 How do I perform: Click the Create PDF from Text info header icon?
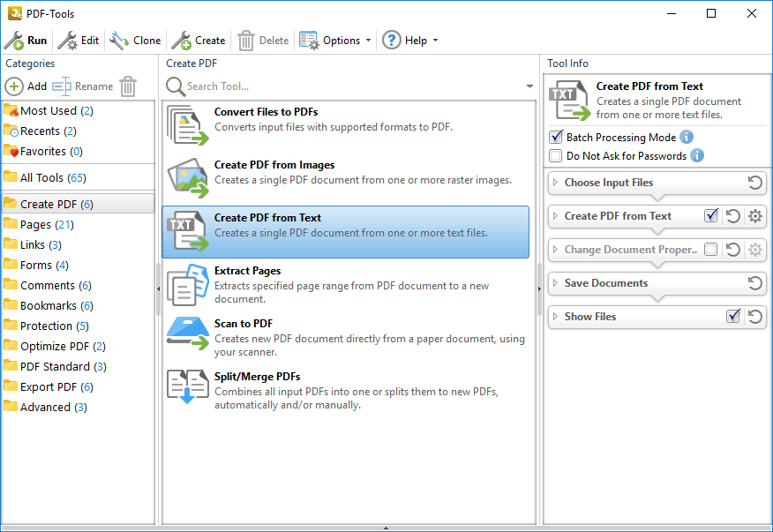tap(569, 100)
